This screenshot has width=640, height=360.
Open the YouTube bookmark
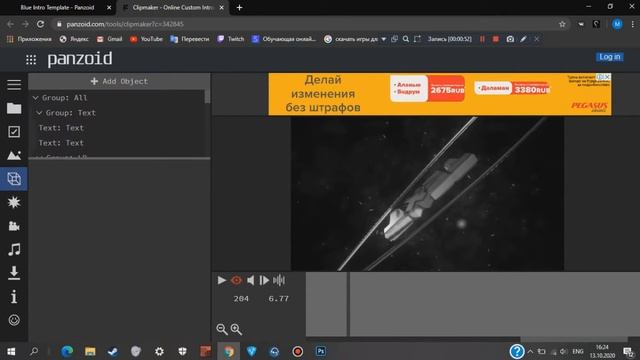coord(146,39)
